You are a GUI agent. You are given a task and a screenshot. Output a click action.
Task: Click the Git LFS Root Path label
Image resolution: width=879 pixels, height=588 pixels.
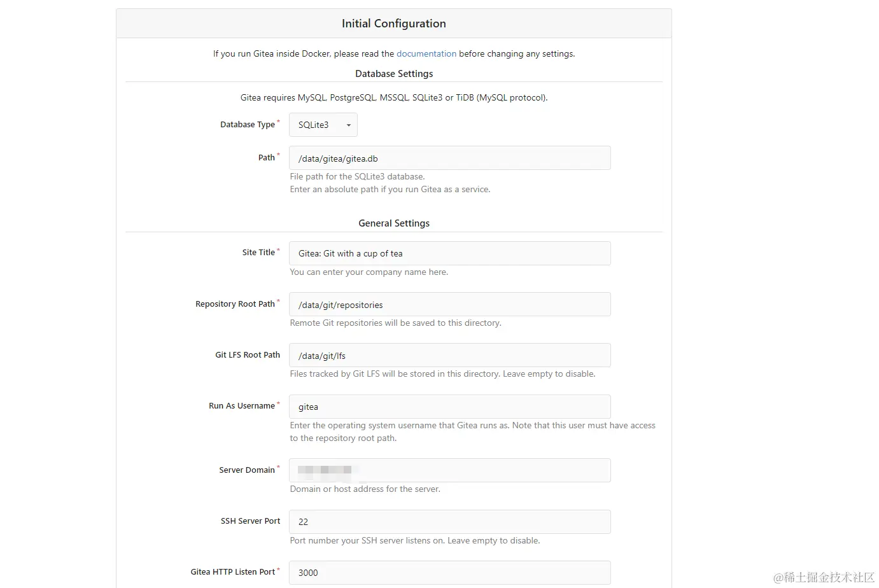click(x=248, y=355)
